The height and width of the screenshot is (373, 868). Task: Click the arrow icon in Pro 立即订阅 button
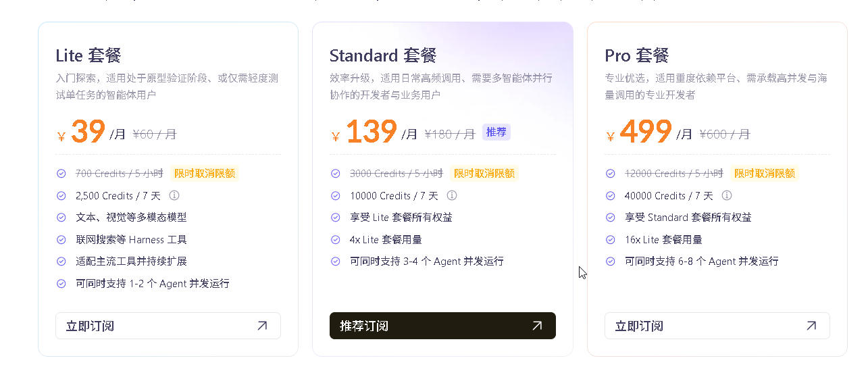pyautogui.click(x=811, y=326)
